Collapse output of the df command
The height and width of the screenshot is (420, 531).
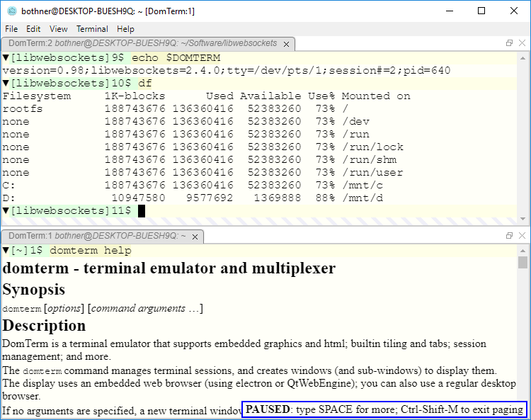(x=6, y=84)
